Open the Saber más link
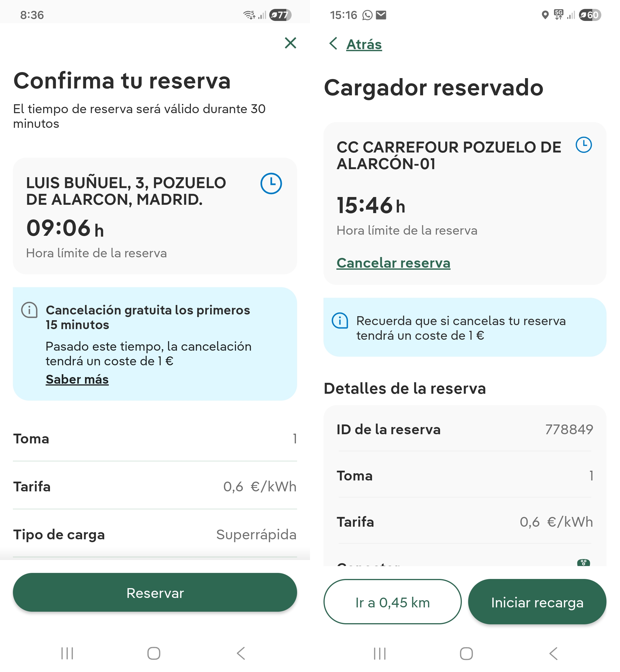The height and width of the screenshot is (672, 620). 77,379
